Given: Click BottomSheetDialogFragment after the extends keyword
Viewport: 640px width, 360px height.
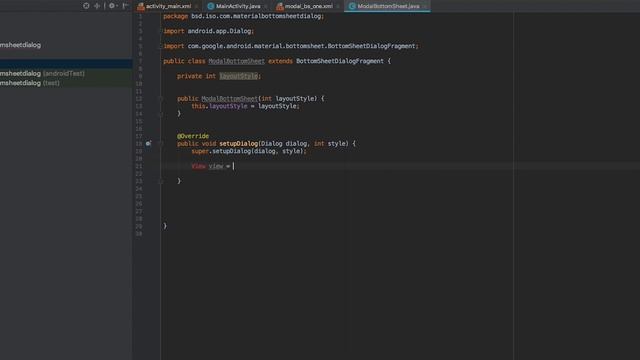Looking at the screenshot, I should [x=340, y=61].
